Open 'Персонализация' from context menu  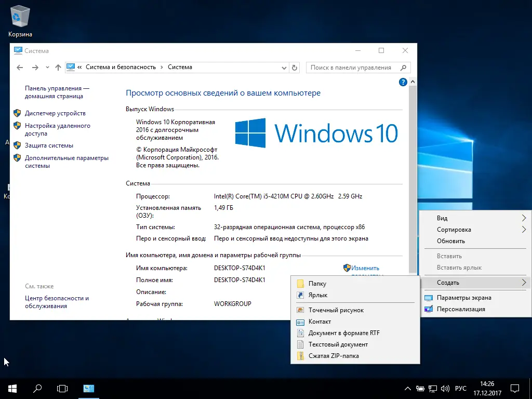[476, 310]
